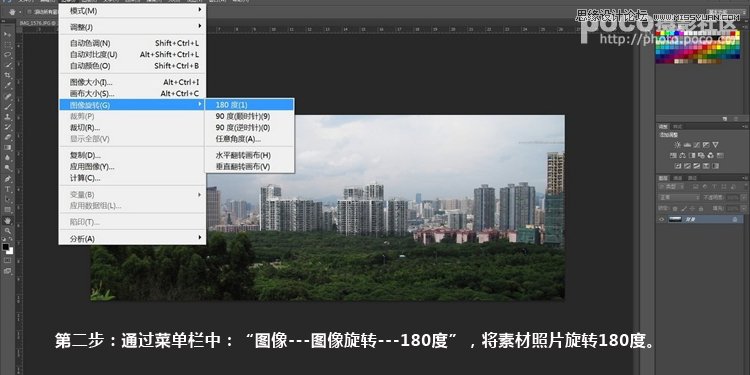Choose 水平翻转画布(H)

[x=249, y=155]
